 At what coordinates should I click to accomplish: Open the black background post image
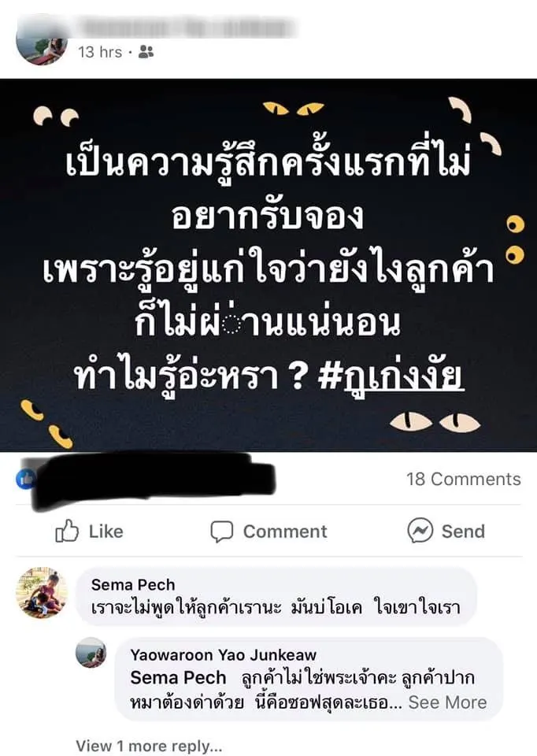(268, 265)
